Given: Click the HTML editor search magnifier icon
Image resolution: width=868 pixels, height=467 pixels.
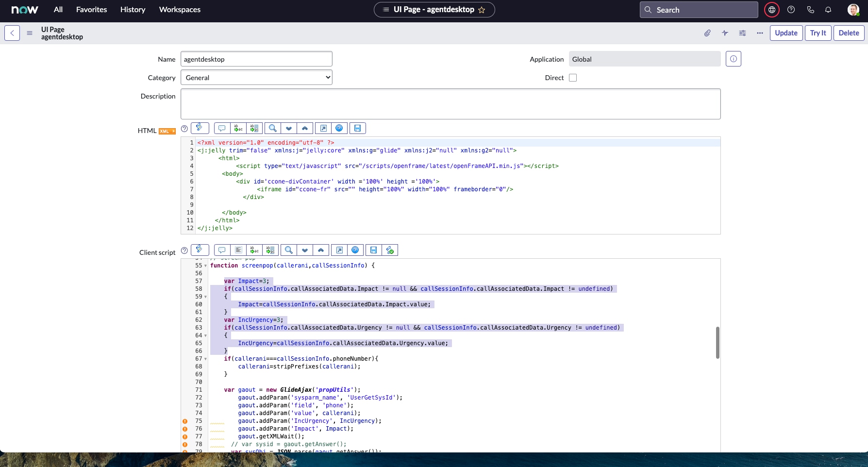Looking at the screenshot, I should click(x=273, y=128).
